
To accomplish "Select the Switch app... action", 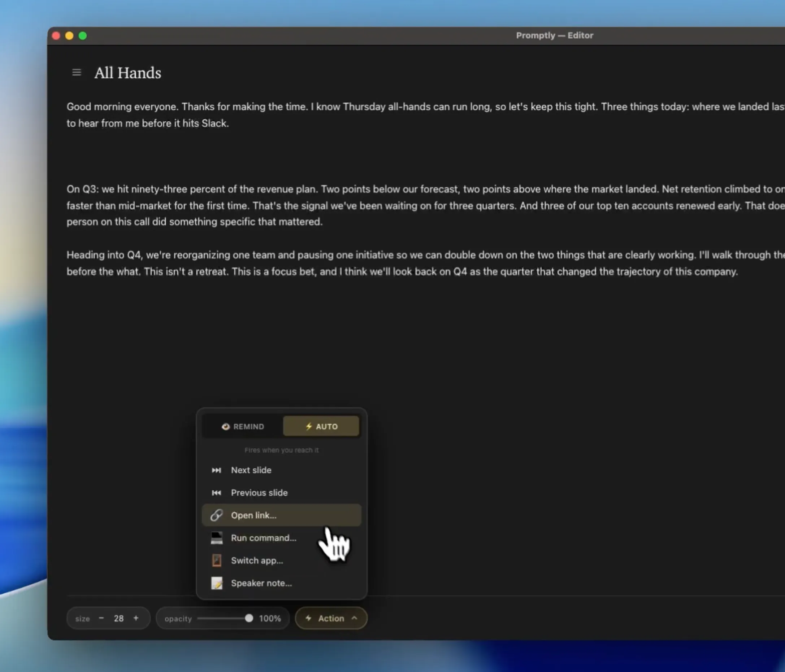I will tap(282, 560).
